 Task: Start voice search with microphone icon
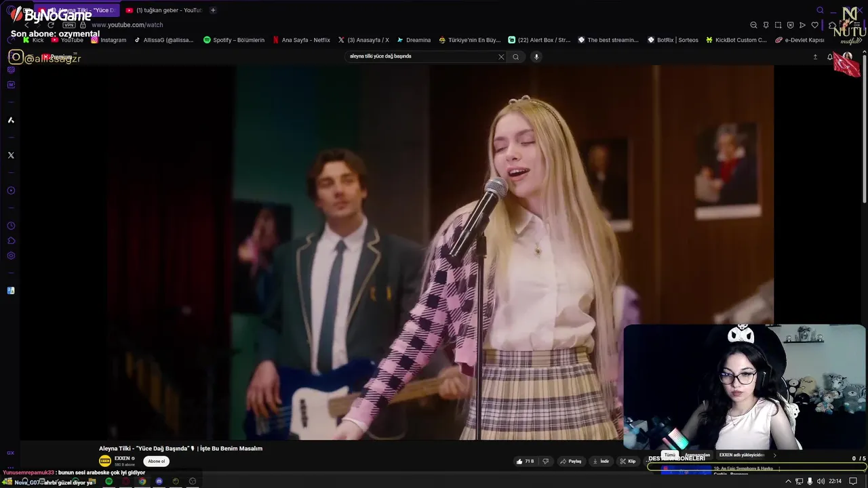[536, 57]
